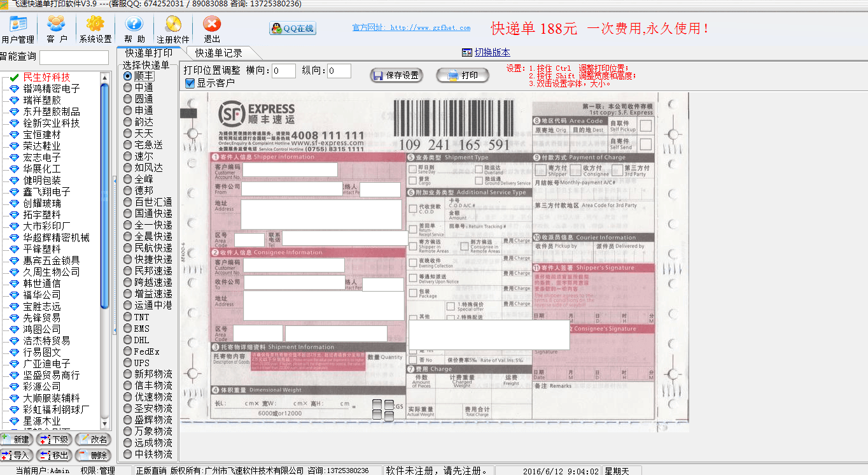Select the 中通 express radio button
Viewport: 868px width, 475px height.
point(127,87)
